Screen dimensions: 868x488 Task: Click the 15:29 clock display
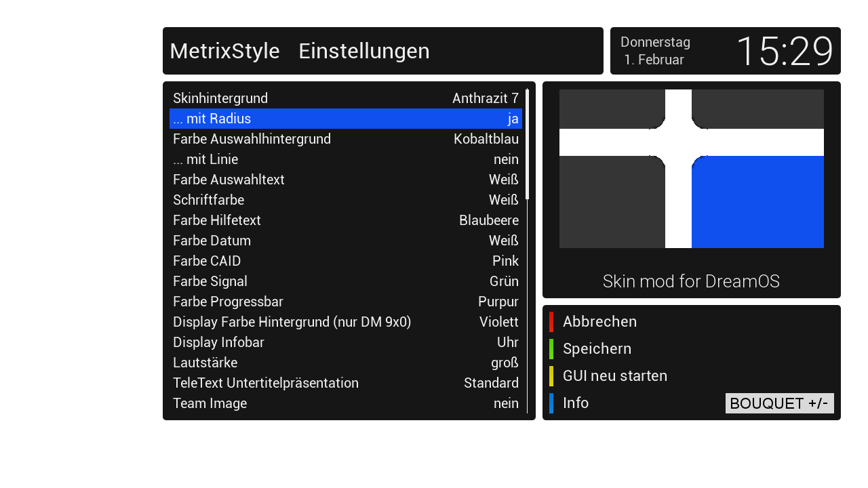point(784,52)
